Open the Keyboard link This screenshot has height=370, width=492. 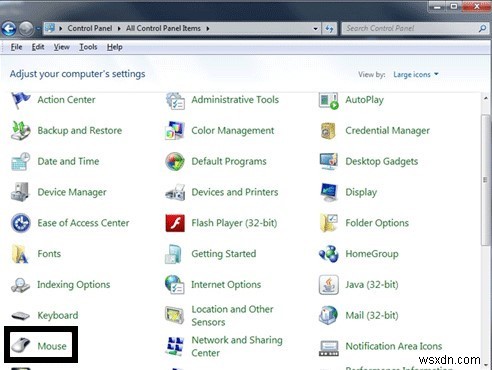(x=58, y=315)
